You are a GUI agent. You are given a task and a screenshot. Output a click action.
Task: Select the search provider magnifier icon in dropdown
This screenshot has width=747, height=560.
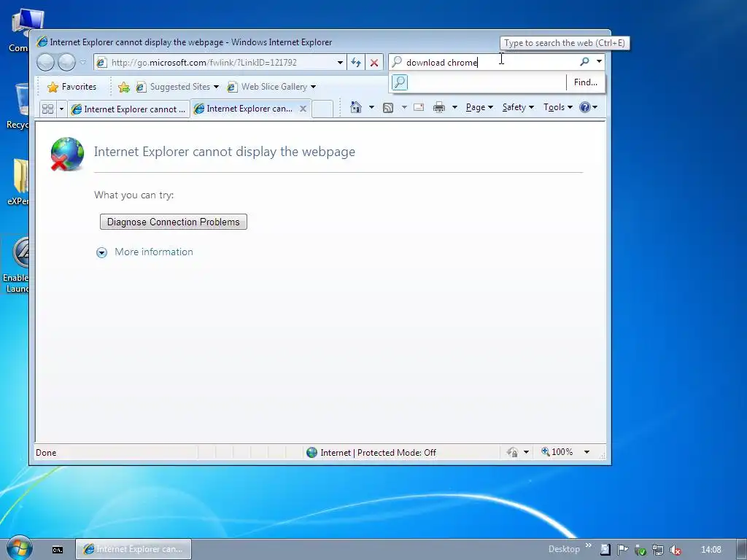coord(400,82)
